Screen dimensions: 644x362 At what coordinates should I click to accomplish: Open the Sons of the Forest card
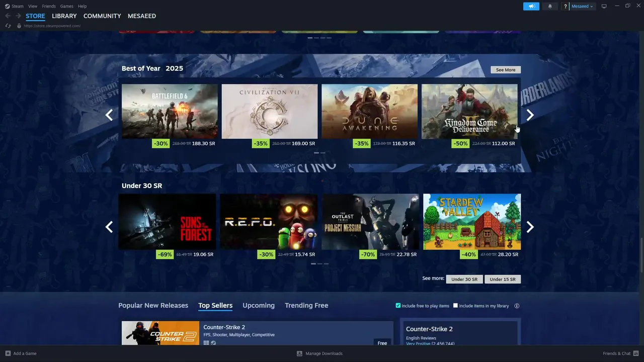coord(167,222)
